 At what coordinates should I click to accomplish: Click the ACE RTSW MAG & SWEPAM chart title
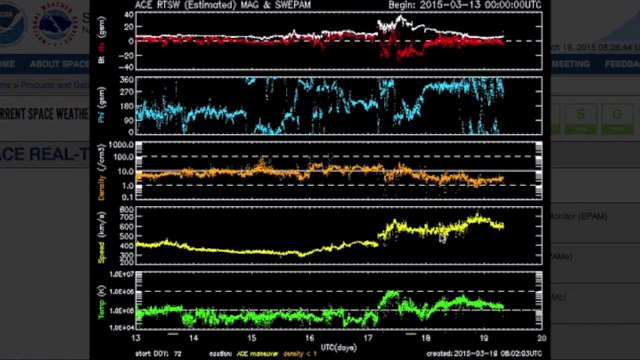(x=222, y=5)
